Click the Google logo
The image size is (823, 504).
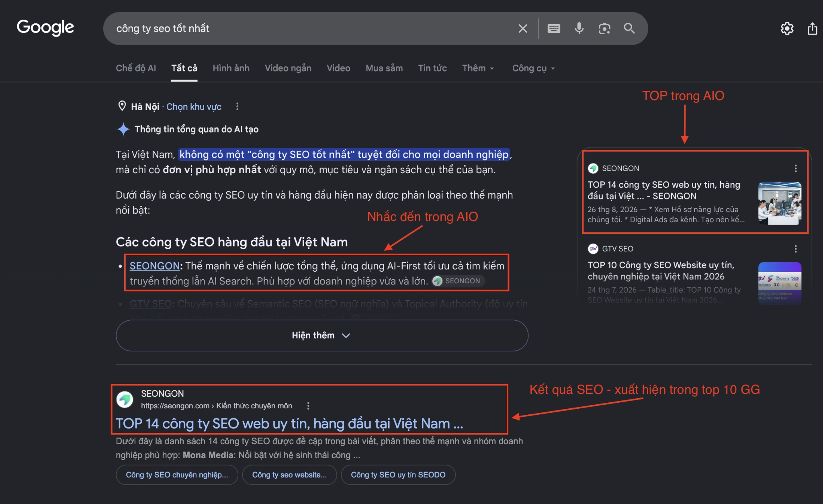[x=45, y=28]
